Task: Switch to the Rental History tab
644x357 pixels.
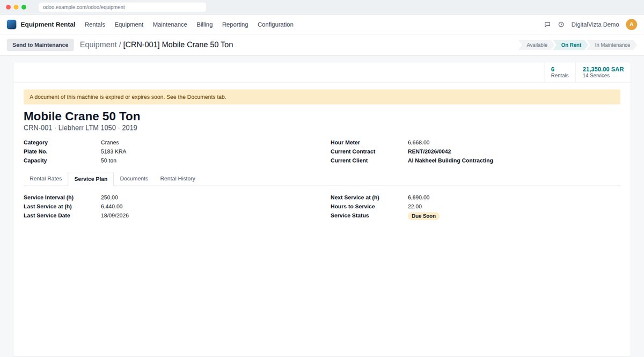Action: [178, 179]
